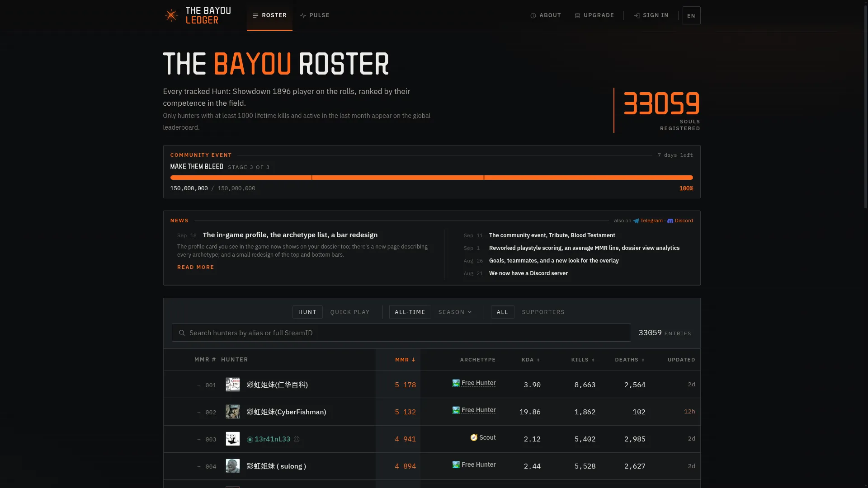This screenshot has height=488, width=868.
Task: Click '7 days left' event label
Action: pos(675,155)
